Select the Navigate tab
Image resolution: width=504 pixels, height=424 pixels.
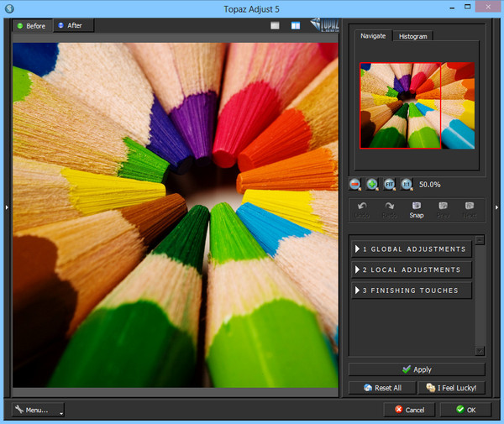(372, 36)
